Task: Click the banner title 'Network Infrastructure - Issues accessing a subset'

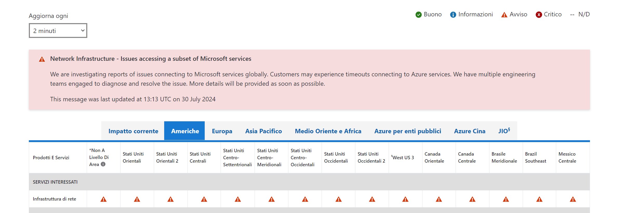Action: tap(151, 59)
